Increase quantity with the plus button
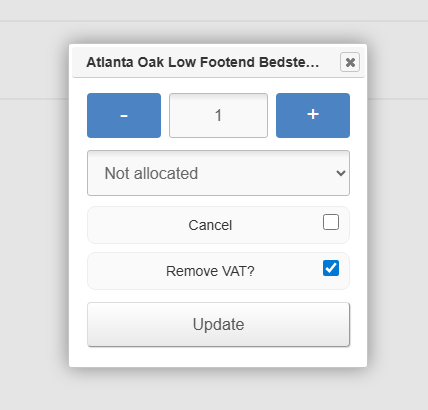 [x=313, y=115]
